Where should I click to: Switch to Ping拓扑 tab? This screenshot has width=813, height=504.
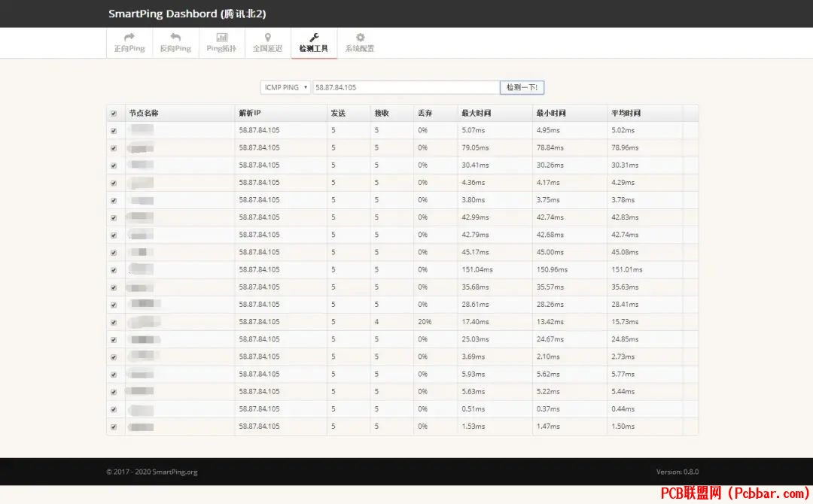221,42
